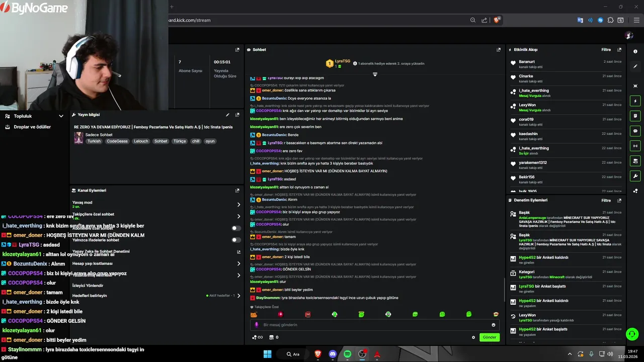The width and height of the screenshot is (644, 362).
Task: Open the emoji picker in message box
Action: tap(493, 325)
